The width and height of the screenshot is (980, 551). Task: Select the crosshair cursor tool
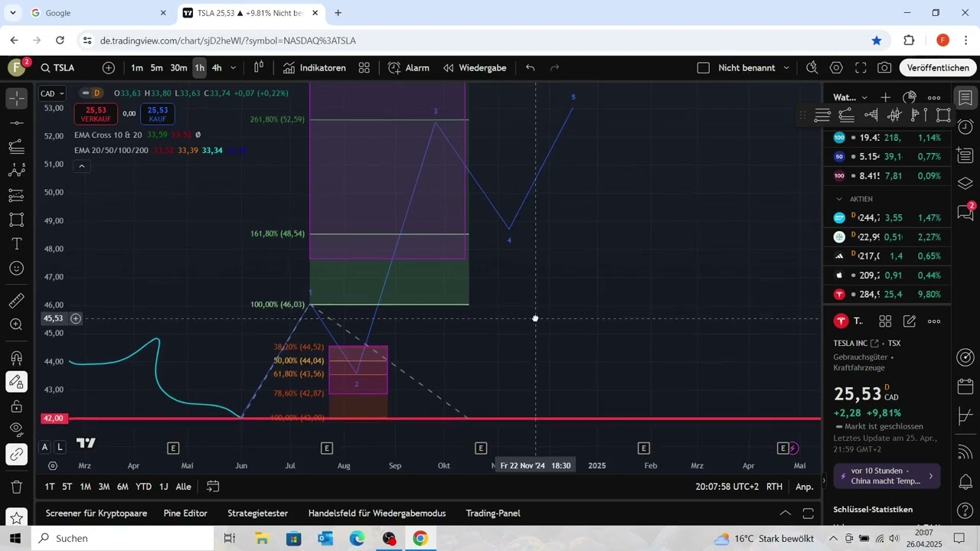17,98
